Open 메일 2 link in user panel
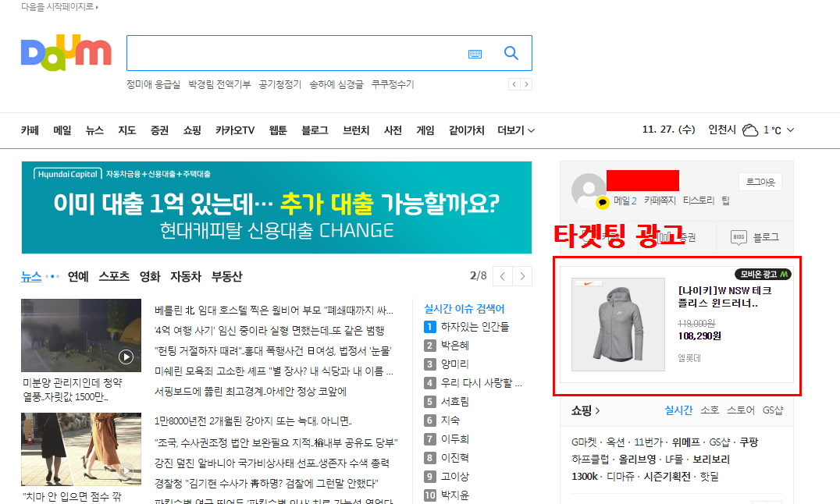Viewport: 840px width, 504px height. tap(625, 201)
